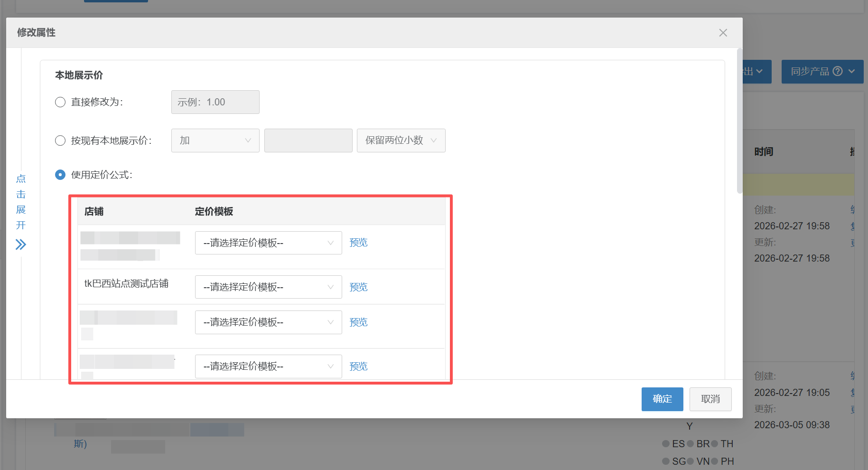Click the 确定 confirm button
This screenshot has width=868, height=470.
(x=662, y=399)
